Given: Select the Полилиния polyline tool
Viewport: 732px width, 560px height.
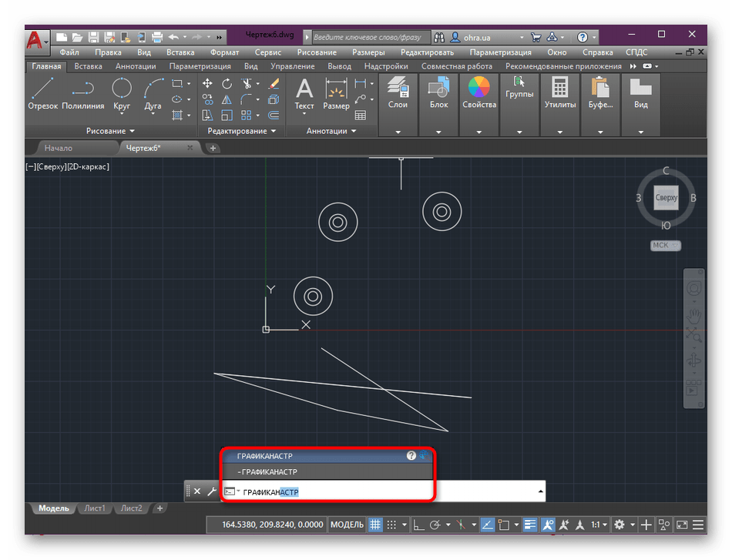Looking at the screenshot, I should (x=83, y=94).
